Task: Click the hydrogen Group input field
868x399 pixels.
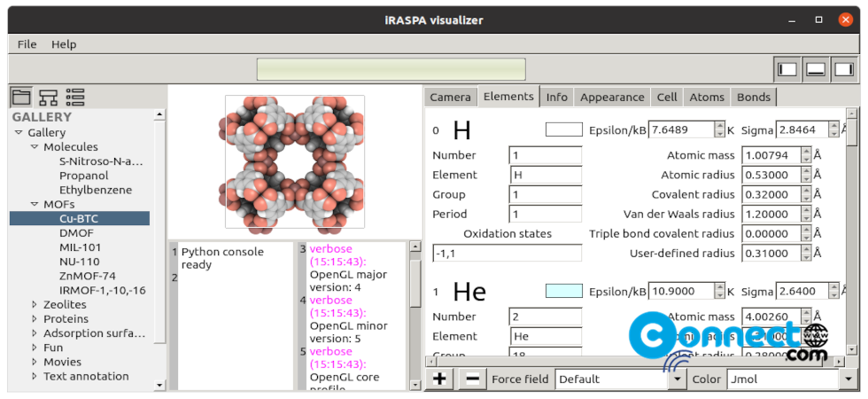Action: (546, 194)
